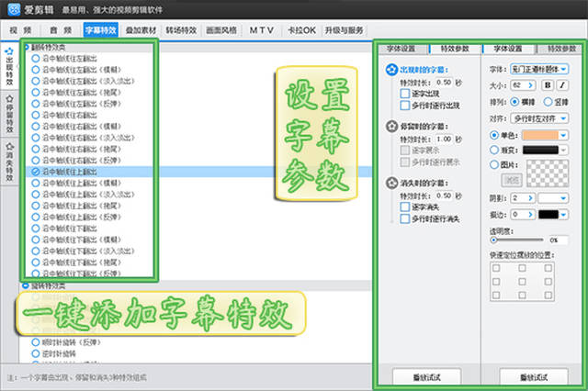Enable 逐字出现 checkbox
This screenshot has width=588, height=391.
point(405,94)
